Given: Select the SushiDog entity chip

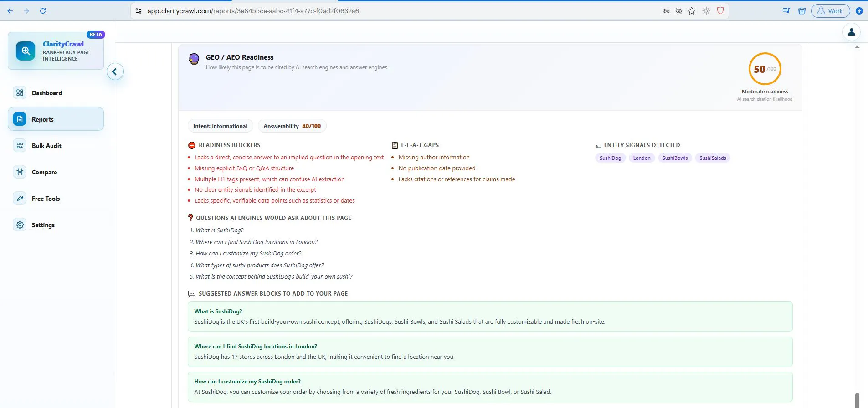Looking at the screenshot, I should click(x=610, y=158).
